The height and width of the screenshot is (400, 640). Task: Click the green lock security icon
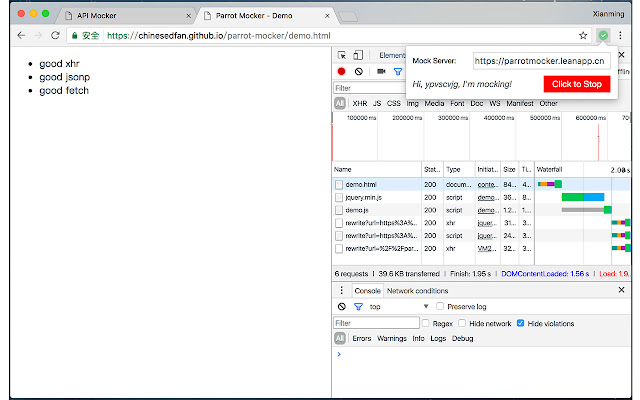tap(74, 36)
